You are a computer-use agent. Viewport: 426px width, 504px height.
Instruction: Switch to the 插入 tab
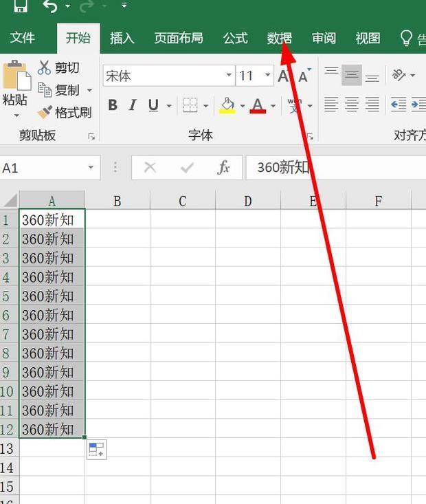click(122, 38)
